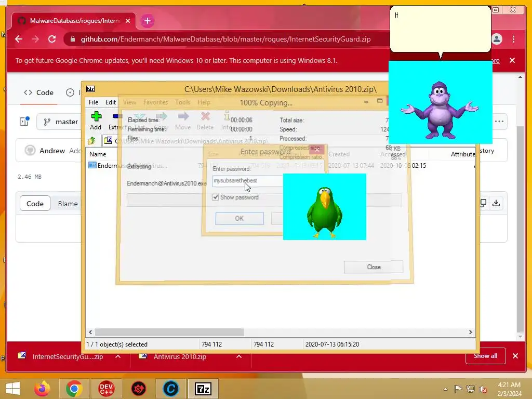Open the Windows Start button
This screenshot has width=532, height=399.
coord(13,389)
